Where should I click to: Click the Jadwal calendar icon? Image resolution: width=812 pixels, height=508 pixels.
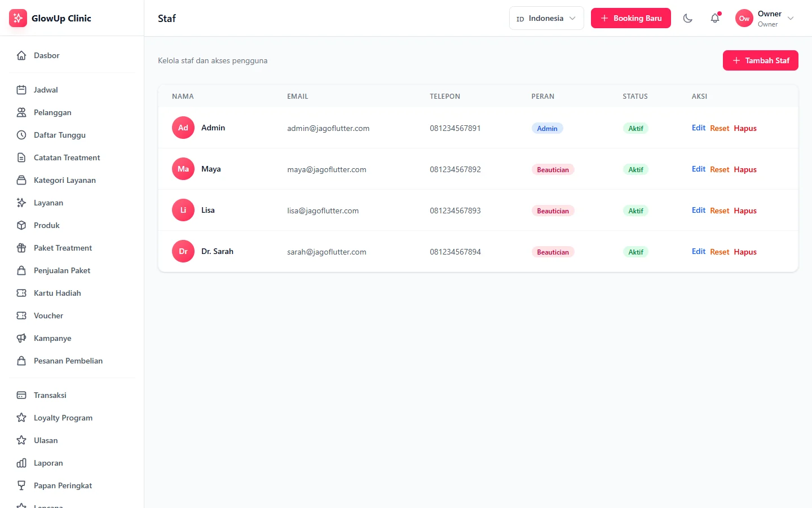21,90
